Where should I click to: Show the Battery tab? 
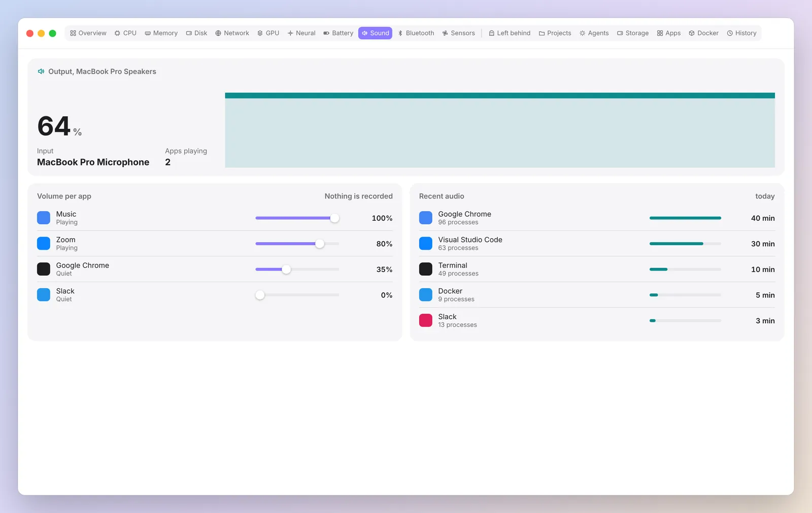point(339,33)
